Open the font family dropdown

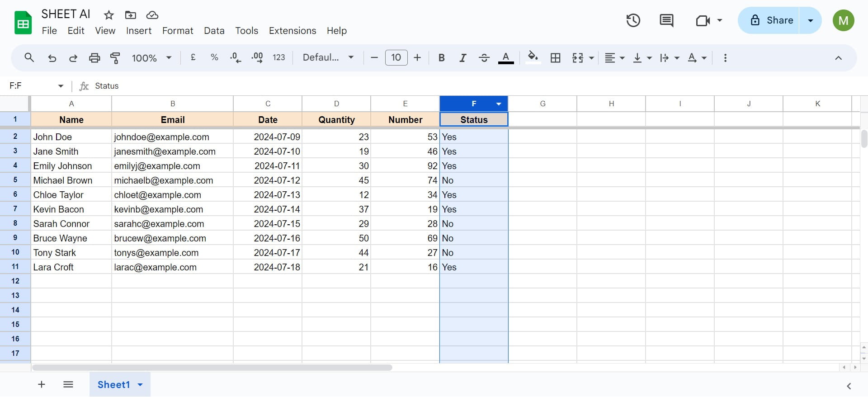coord(328,58)
